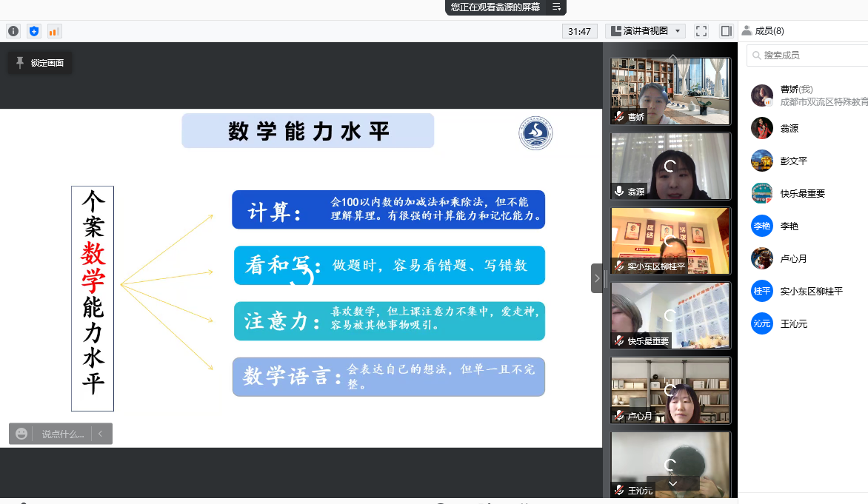
Task: Type a message in 说点什么 box
Action: (62, 434)
